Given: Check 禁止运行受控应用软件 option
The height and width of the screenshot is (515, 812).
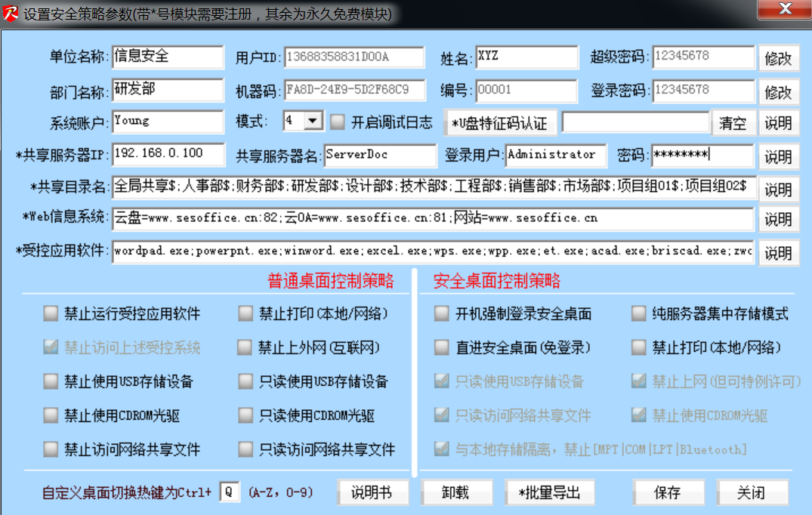Looking at the screenshot, I should pos(51,313).
